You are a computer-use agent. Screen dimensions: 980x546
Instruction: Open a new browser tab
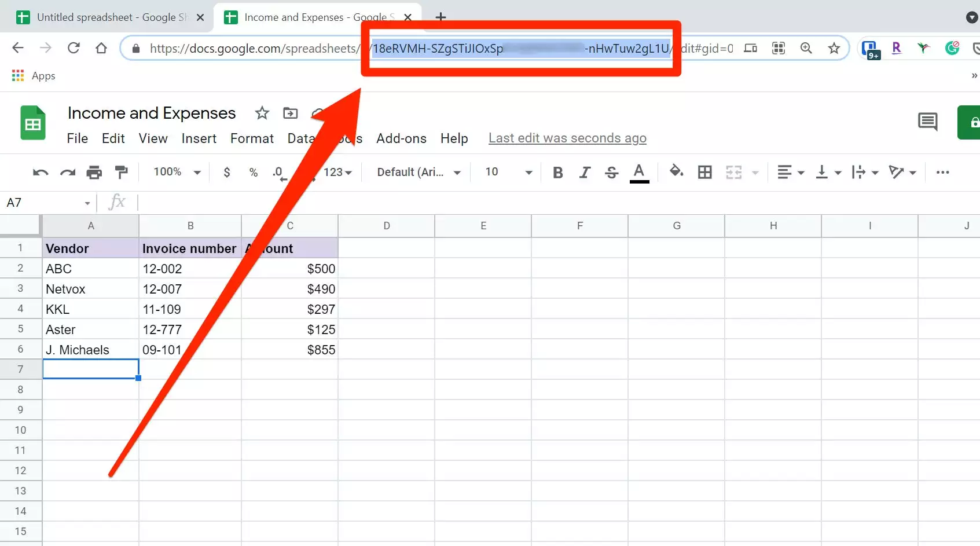[441, 17]
